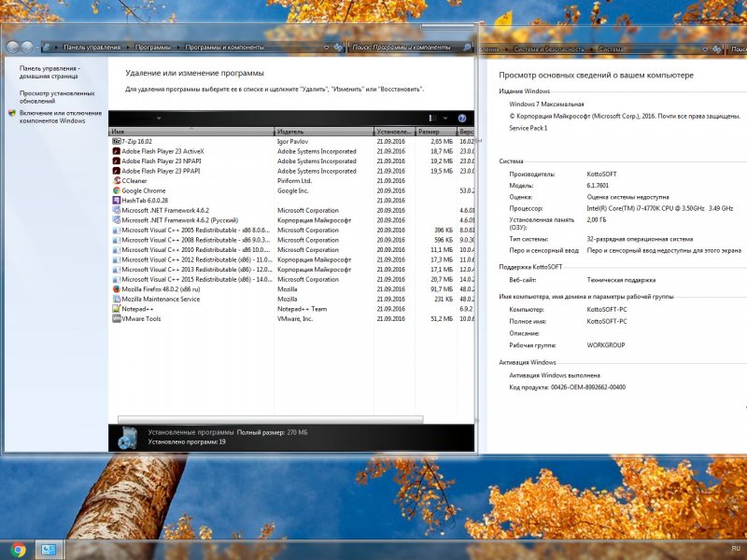Click publisher Notepad++ Team
This screenshot has width=747, height=560.
pyautogui.click(x=302, y=309)
